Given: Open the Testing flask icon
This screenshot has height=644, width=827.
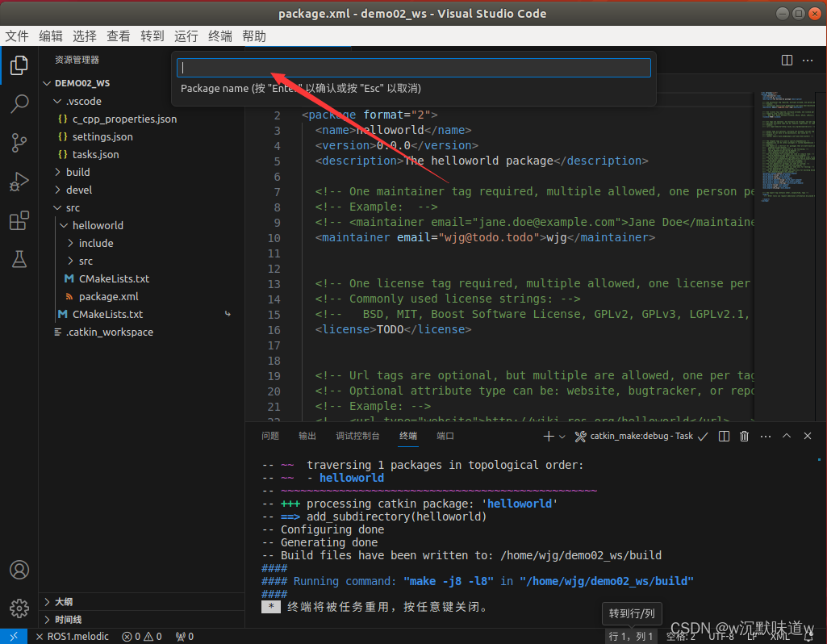Looking at the screenshot, I should [19, 259].
